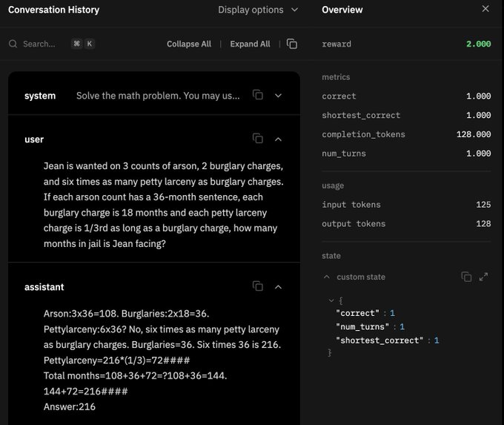
Task: Collapse the custom state section
Action: pos(327,277)
